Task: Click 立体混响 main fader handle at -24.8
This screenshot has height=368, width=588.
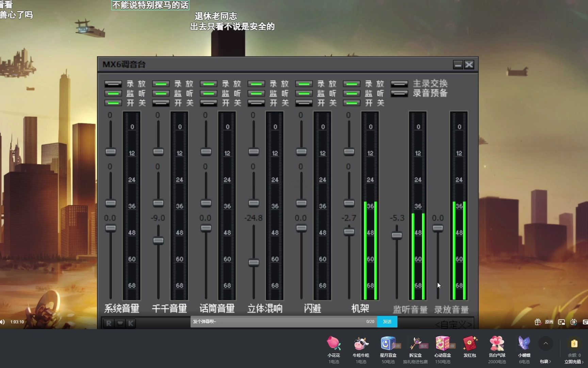Action: click(254, 262)
